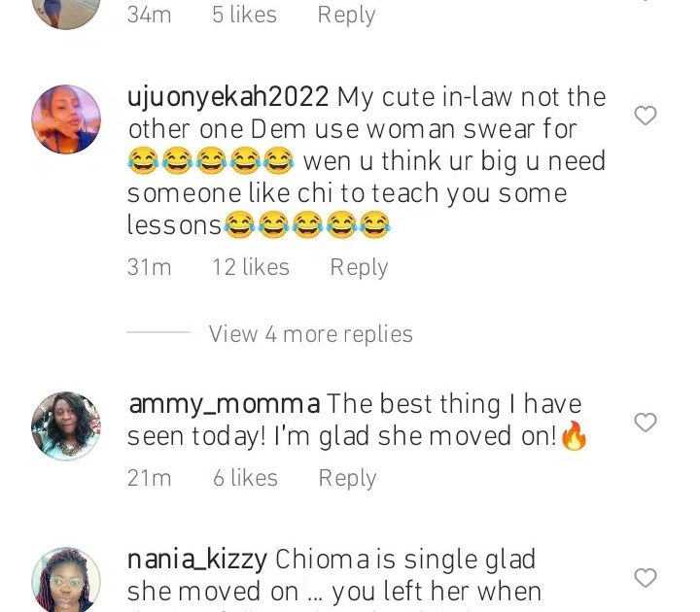Tap the fire emoji in ammy_momma's comment
Viewport: 700px width, 612px height.
click(575, 439)
